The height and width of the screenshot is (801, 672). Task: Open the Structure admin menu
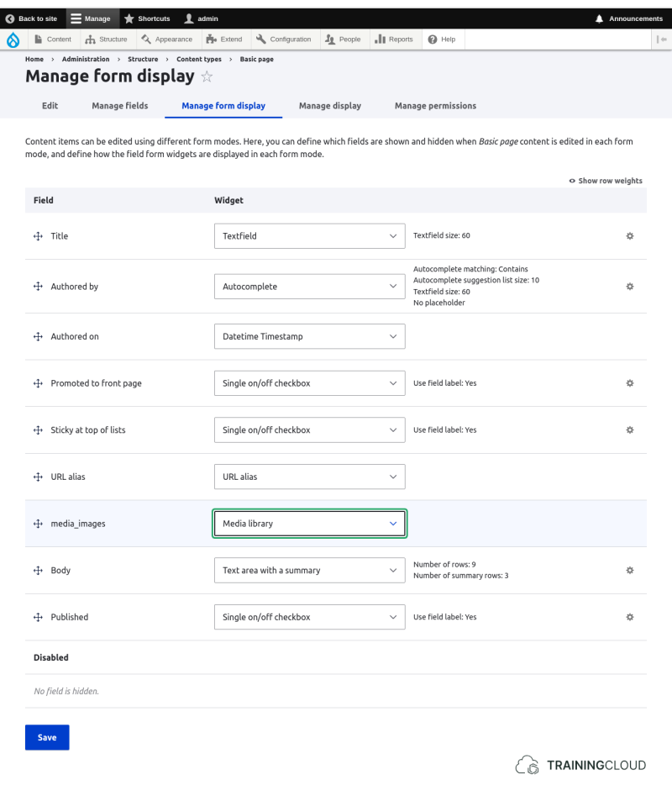pos(106,40)
